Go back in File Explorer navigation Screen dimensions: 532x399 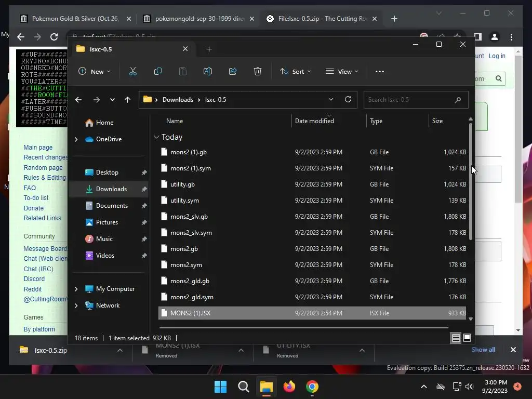click(78, 100)
